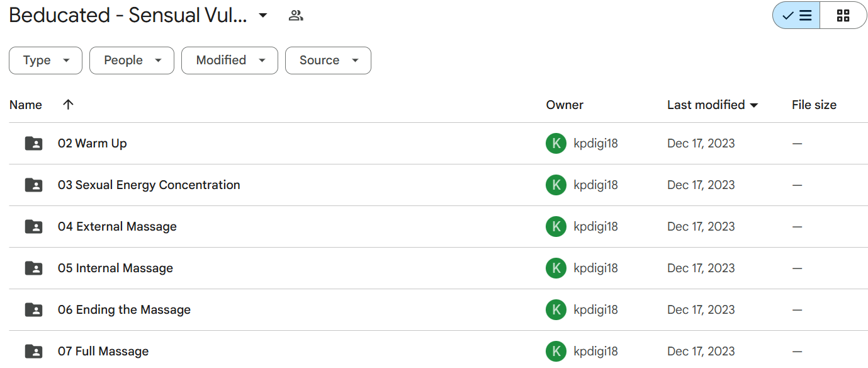This screenshot has width=868, height=368.
Task: Open the shared folder people icon
Action: tap(296, 16)
